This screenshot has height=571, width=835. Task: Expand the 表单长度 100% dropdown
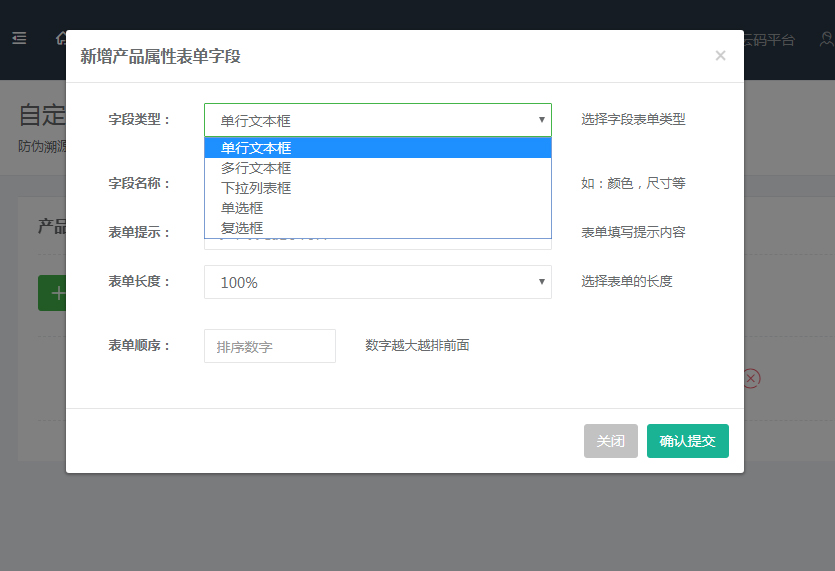click(378, 282)
